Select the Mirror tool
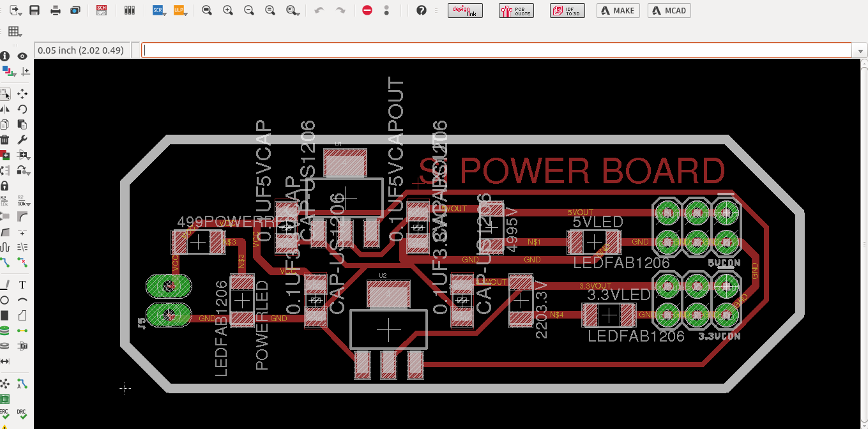 (x=4, y=109)
